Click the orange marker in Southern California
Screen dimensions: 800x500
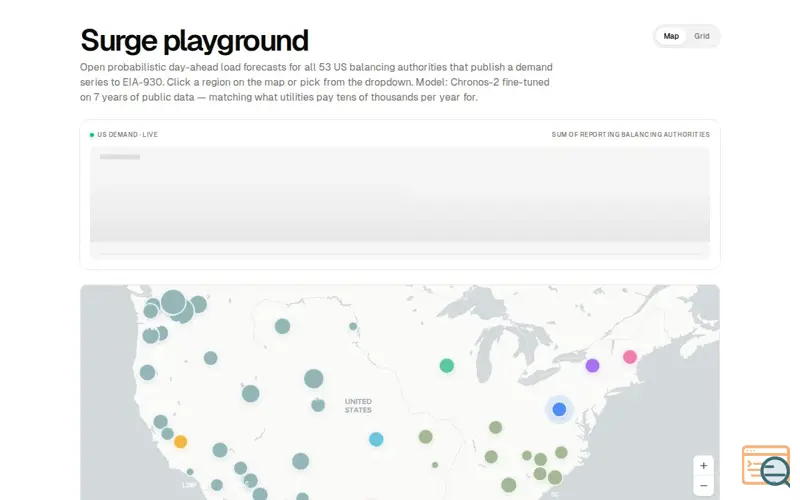(180, 441)
